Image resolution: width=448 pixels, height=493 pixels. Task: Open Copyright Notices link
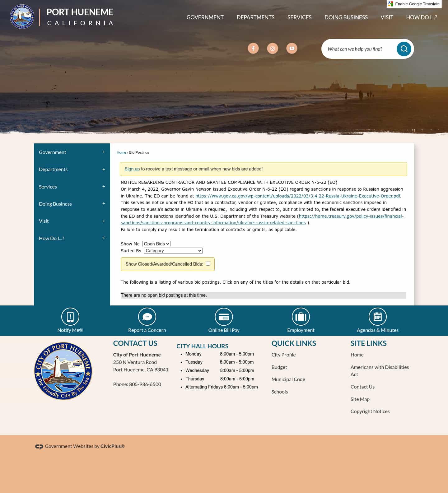point(370,411)
